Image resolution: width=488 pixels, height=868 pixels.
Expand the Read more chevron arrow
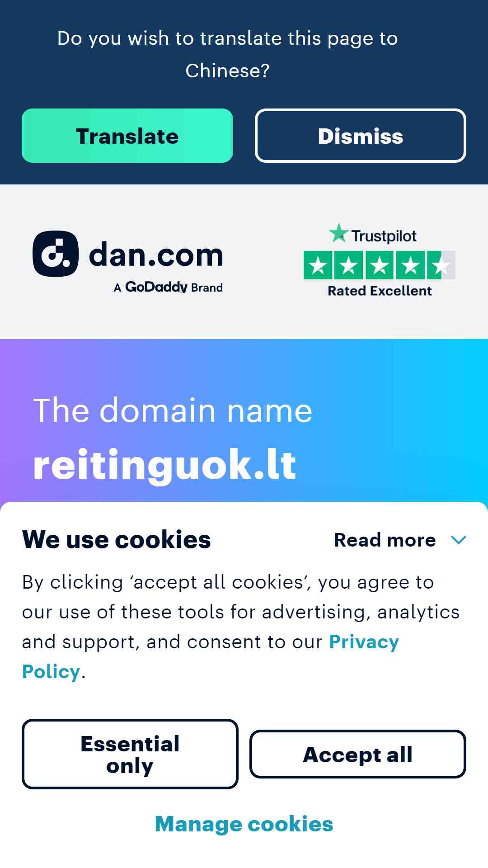tap(459, 540)
